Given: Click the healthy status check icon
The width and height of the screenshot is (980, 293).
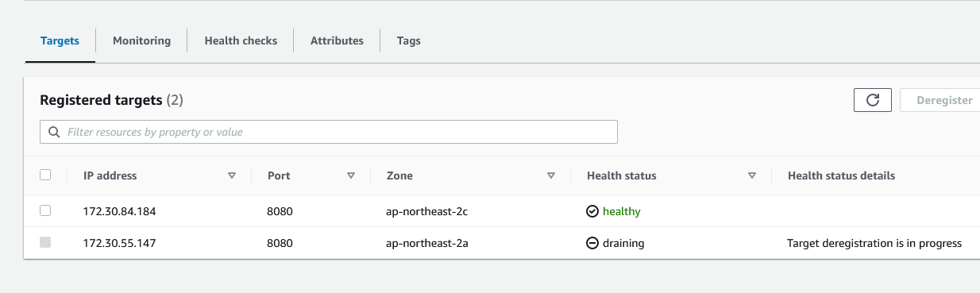Looking at the screenshot, I should (592, 211).
